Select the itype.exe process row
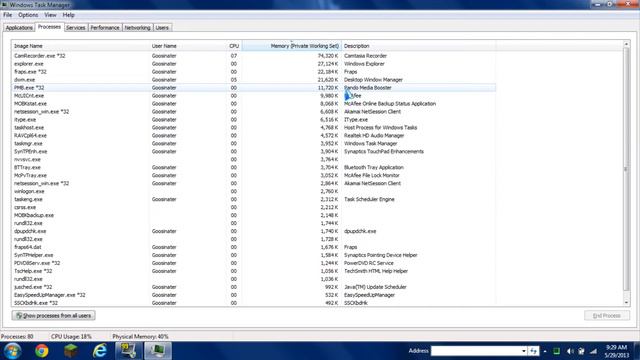This screenshot has width=640, height=360. click(x=254, y=120)
